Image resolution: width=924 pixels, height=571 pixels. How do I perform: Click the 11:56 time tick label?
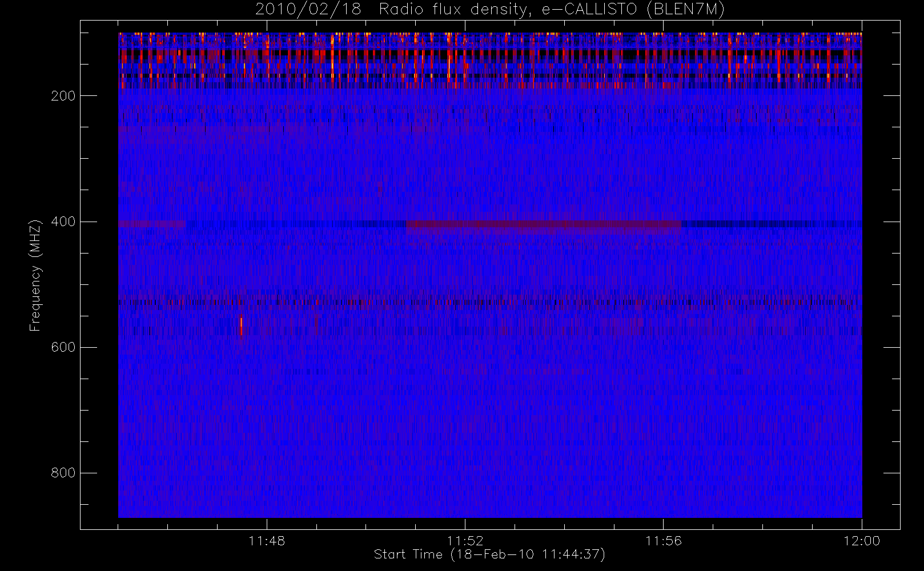pyautogui.click(x=664, y=541)
